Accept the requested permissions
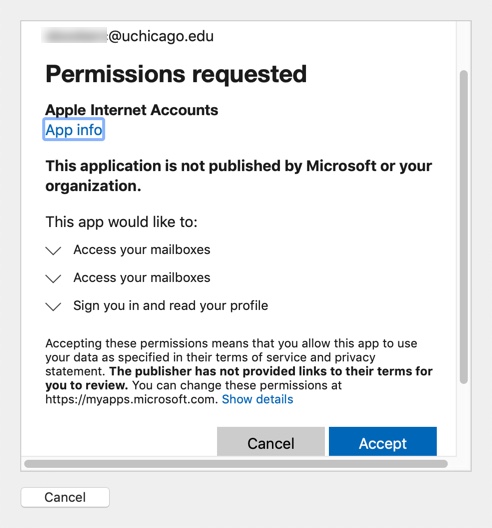 click(383, 442)
